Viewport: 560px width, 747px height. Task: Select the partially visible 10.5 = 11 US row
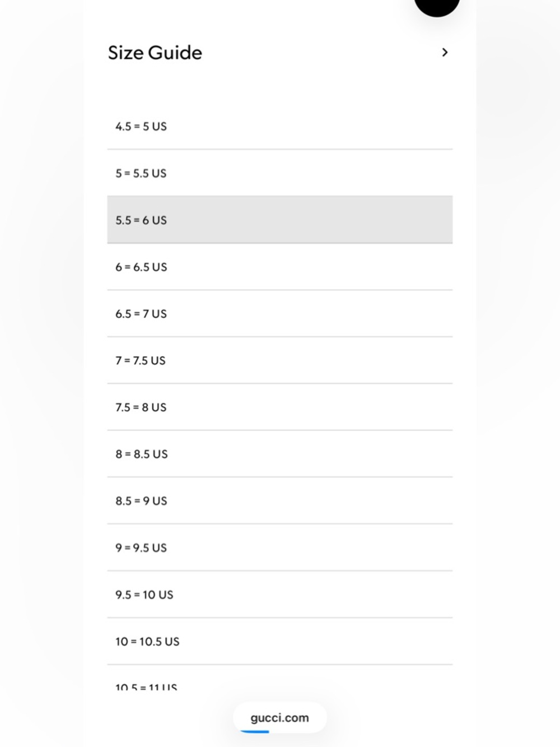coord(280,678)
